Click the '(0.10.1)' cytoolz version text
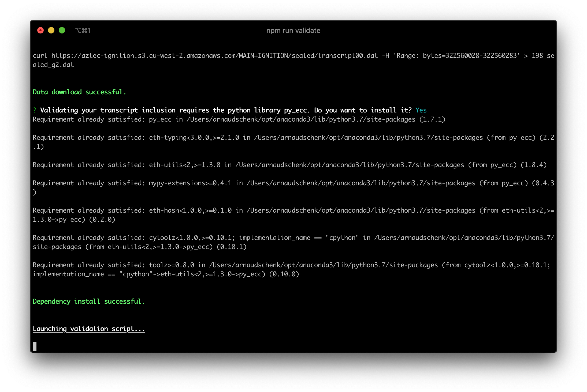The height and width of the screenshot is (392, 587). (231, 247)
